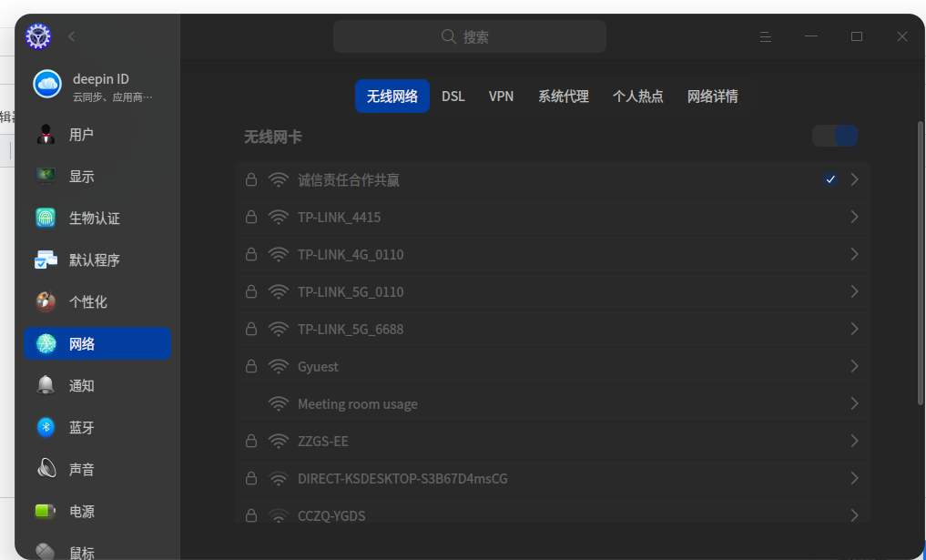Switch to the VPN tab

pos(502,97)
